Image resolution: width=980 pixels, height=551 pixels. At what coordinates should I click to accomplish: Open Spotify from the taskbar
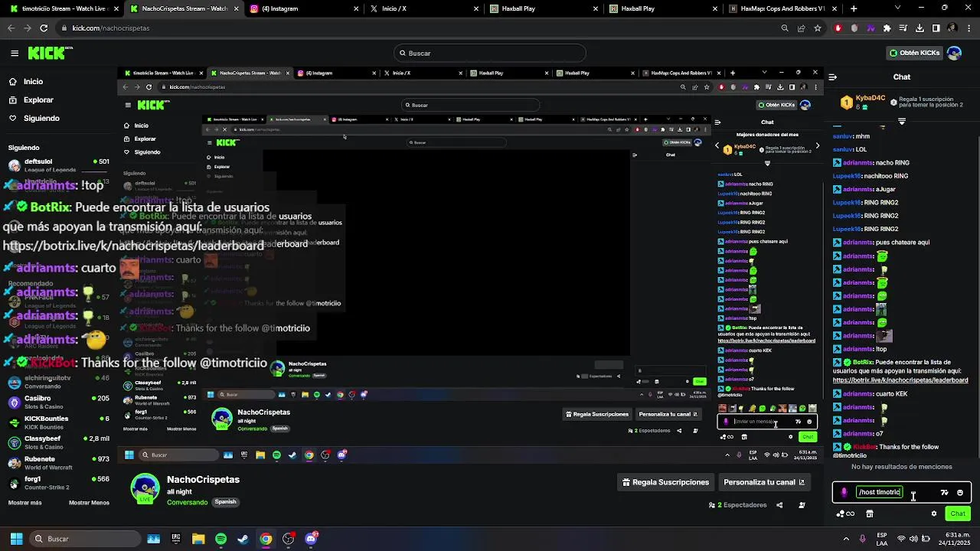[x=220, y=539]
